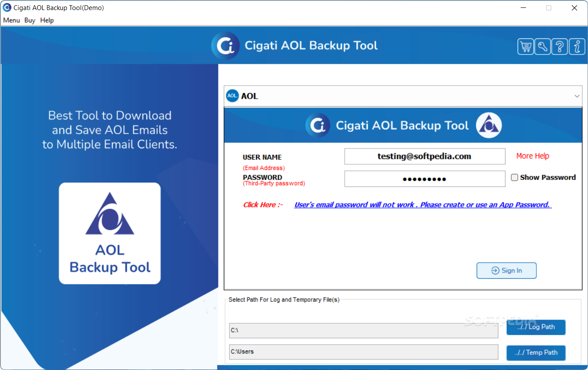Image resolution: width=588 pixels, height=370 pixels.
Task: Click the Temp Path button
Action: pos(536,353)
